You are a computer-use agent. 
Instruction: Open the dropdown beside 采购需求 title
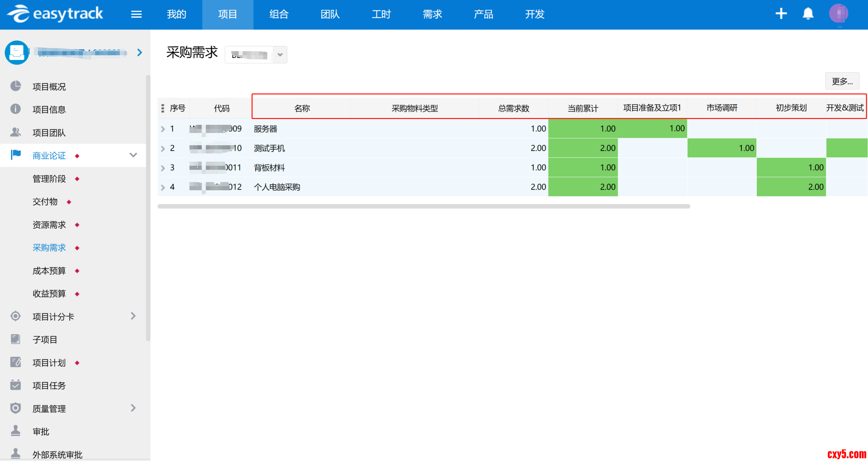click(x=280, y=55)
